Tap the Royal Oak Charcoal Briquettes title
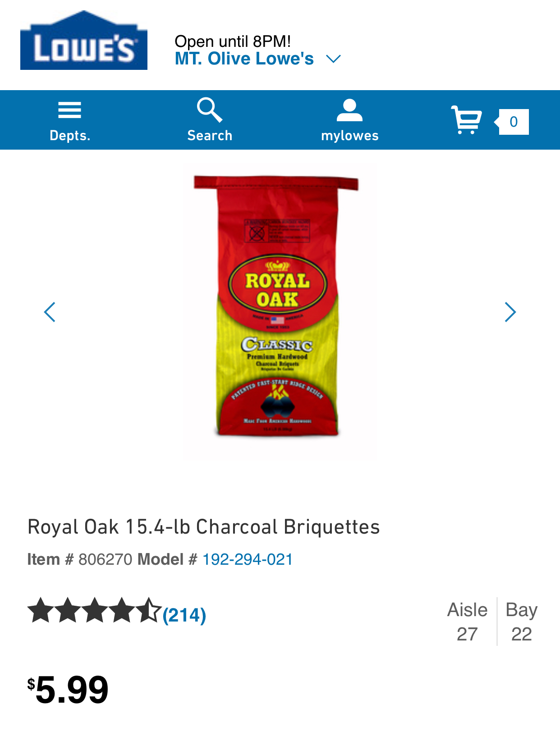This screenshot has width=560, height=736. 204,527
